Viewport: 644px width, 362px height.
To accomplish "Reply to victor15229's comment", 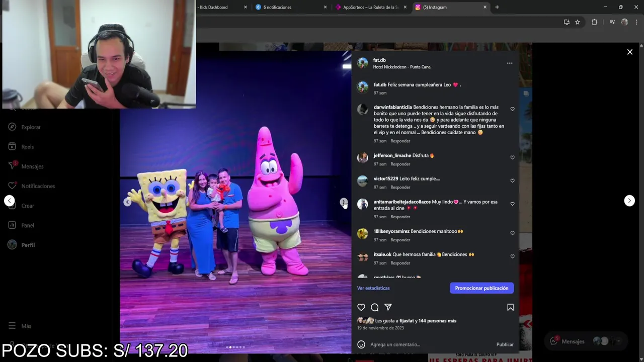I will [x=400, y=187].
